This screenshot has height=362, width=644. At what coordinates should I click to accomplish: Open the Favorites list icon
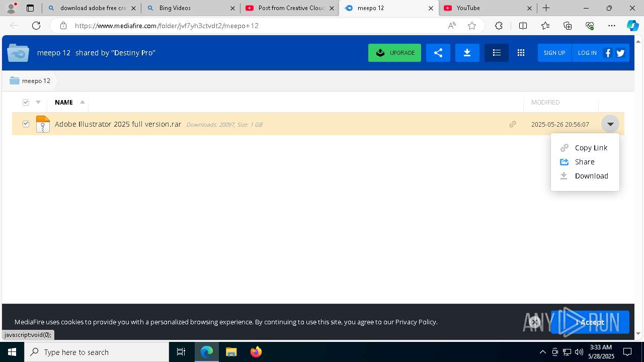pyautogui.click(x=545, y=26)
